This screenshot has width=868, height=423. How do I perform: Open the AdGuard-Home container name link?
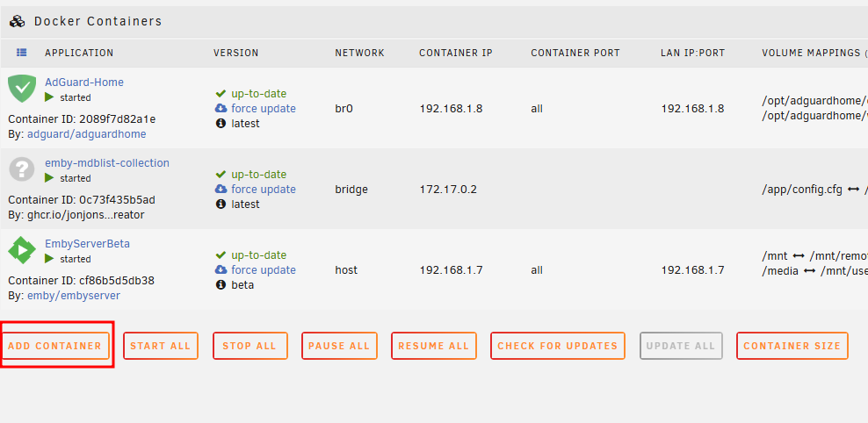84,82
